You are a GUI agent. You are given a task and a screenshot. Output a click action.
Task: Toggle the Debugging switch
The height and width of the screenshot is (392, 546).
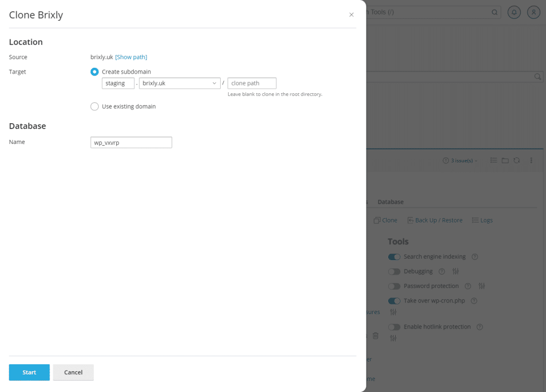[x=394, y=271]
